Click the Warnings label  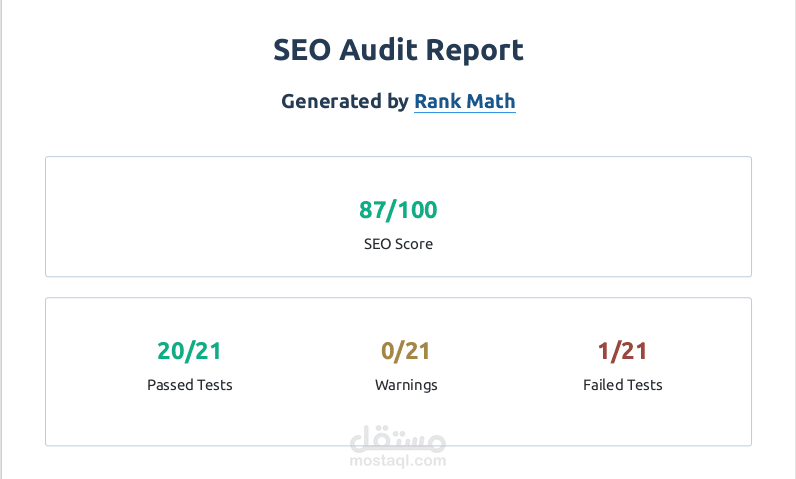[406, 385]
